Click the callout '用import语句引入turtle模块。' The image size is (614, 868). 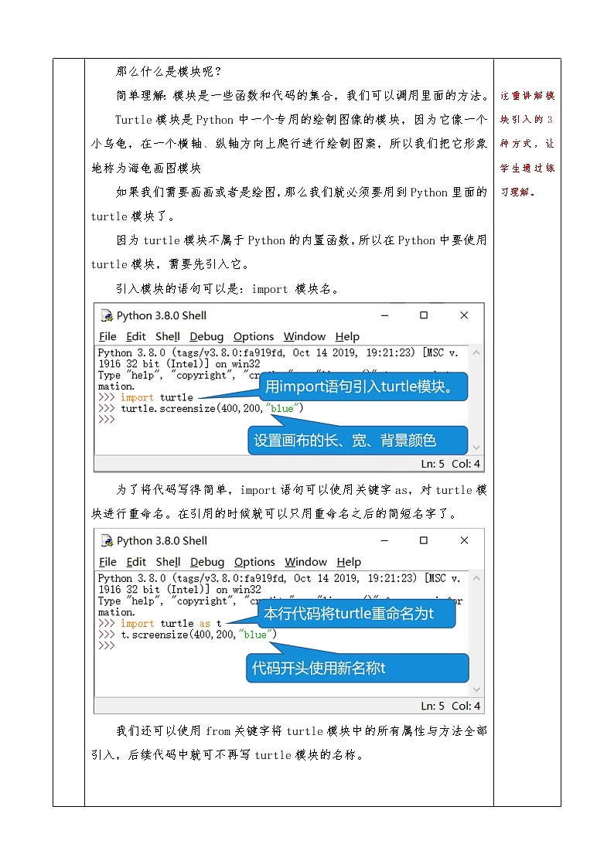(363, 386)
